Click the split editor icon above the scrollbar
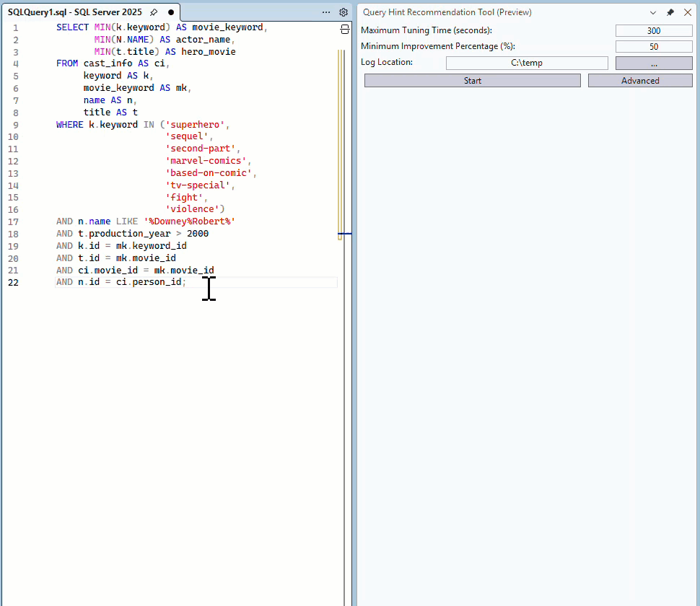 345,30
